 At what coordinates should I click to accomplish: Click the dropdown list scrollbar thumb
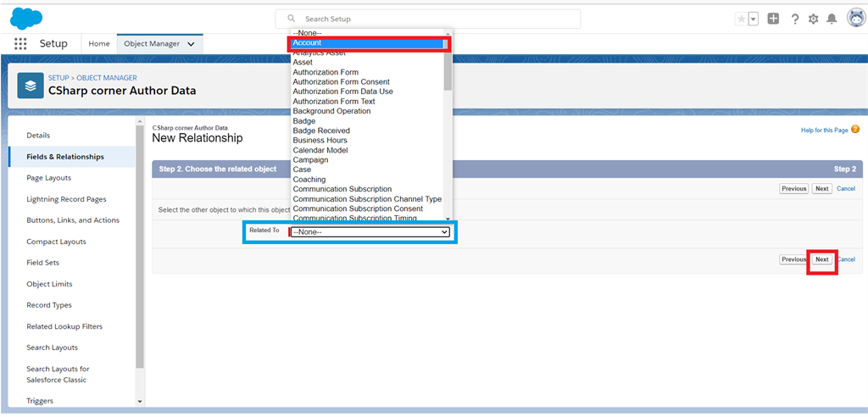[x=448, y=64]
